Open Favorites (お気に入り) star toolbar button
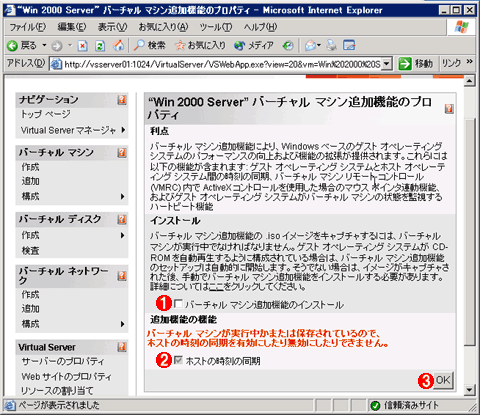The image size is (480, 415). pos(200,45)
